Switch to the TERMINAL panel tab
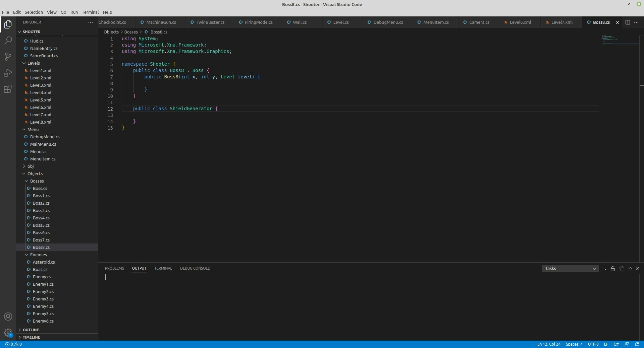 pyautogui.click(x=163, y=268)
